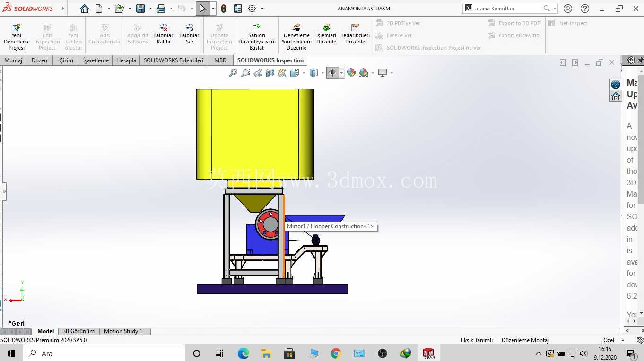The width and height of the screenshot is (644, 361).
Task: Expand the Select tool dropdown arrow
Action: (213, 9)
